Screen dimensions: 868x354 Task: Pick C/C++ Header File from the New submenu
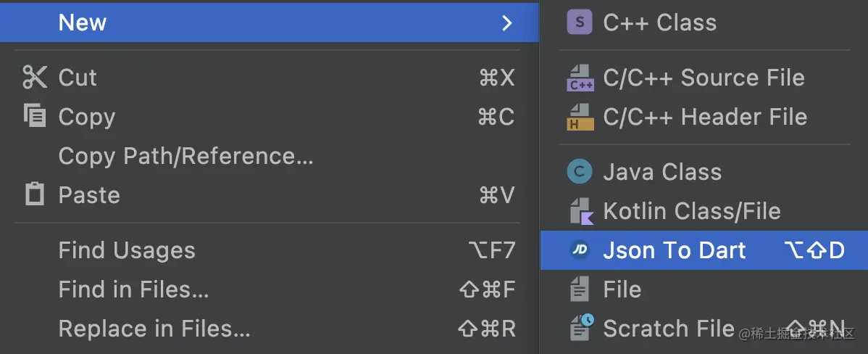pyautogui.click(x=704, y=117)
